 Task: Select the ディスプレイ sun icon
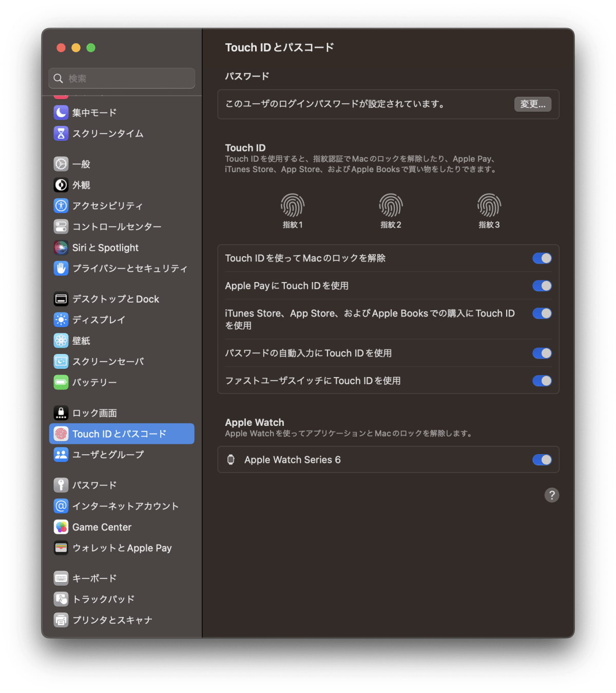(61, 320)
